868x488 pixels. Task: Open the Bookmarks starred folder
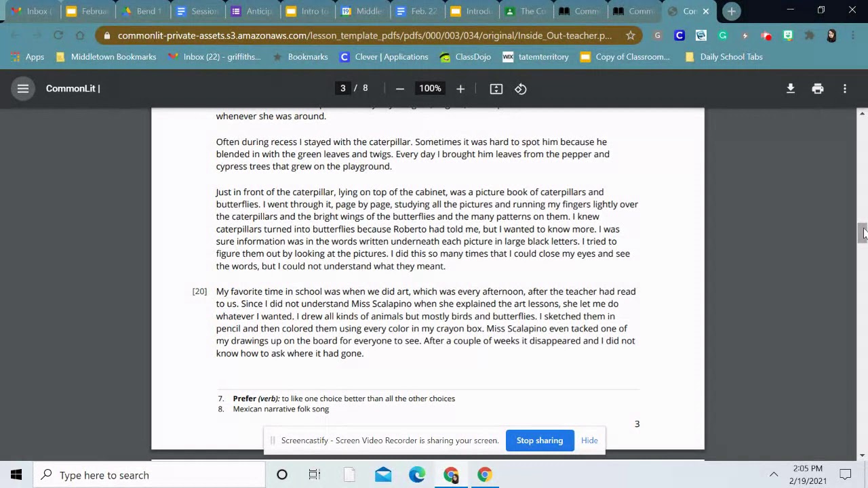click(x=300, y=57)
